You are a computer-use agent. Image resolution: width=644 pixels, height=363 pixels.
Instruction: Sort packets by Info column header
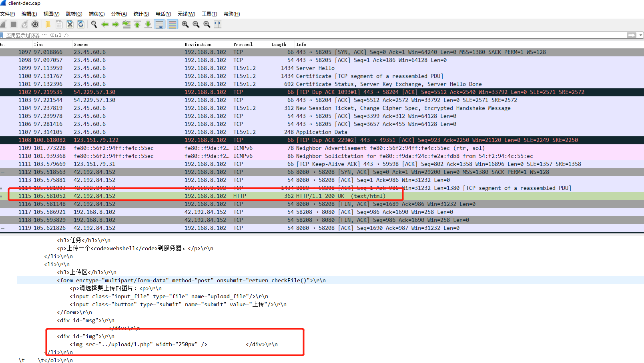469,44
